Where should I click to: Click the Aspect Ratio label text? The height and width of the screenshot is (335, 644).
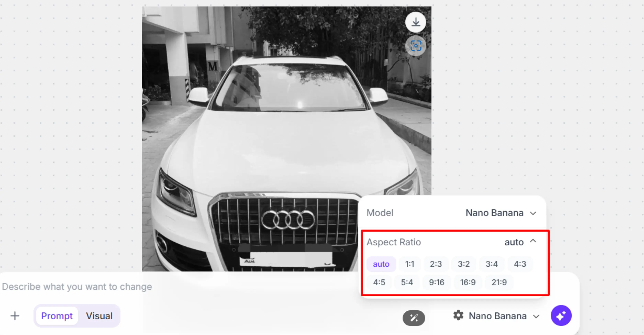(394, 242)
